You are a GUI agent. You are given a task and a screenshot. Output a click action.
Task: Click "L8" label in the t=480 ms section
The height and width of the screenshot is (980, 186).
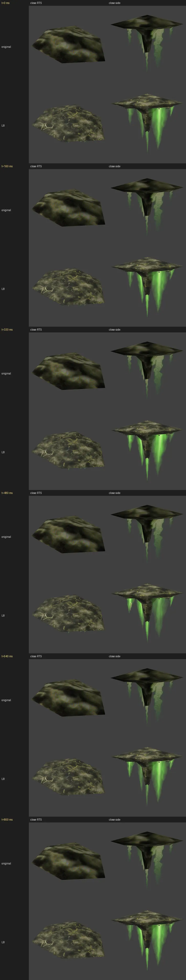[3, 615]
